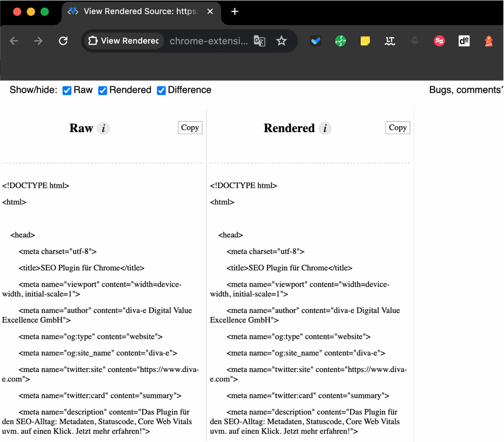This screenshot has height=442, width=504.
Task: Click the html tag in Raw column
Action: (14, 202)
